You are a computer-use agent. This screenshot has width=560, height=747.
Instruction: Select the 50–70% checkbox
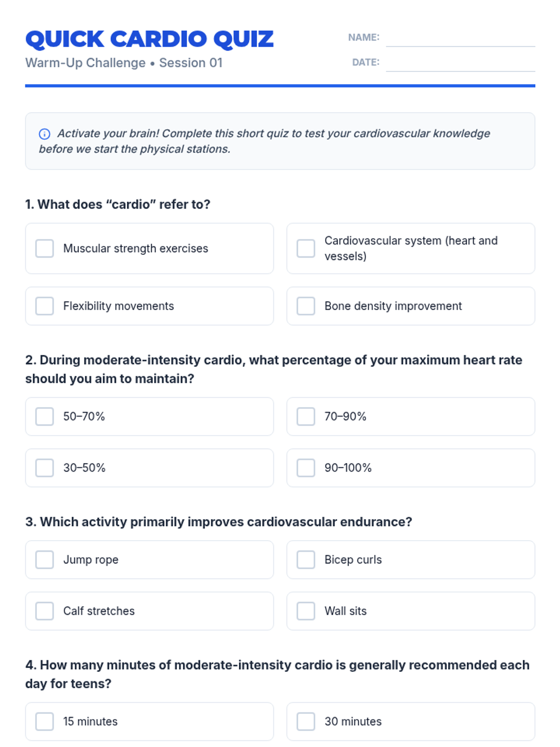click(x=45, y=416)
